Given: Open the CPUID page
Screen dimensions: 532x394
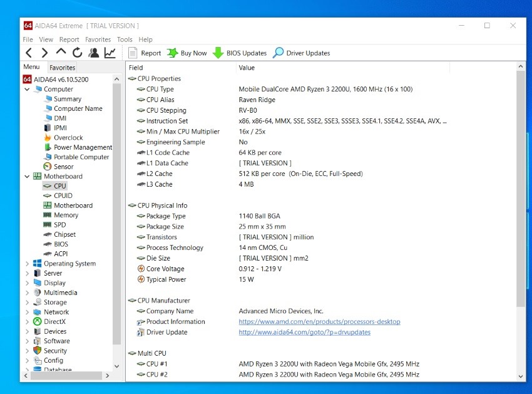Looking at the screenshot, I should click(x=58, y=195).
